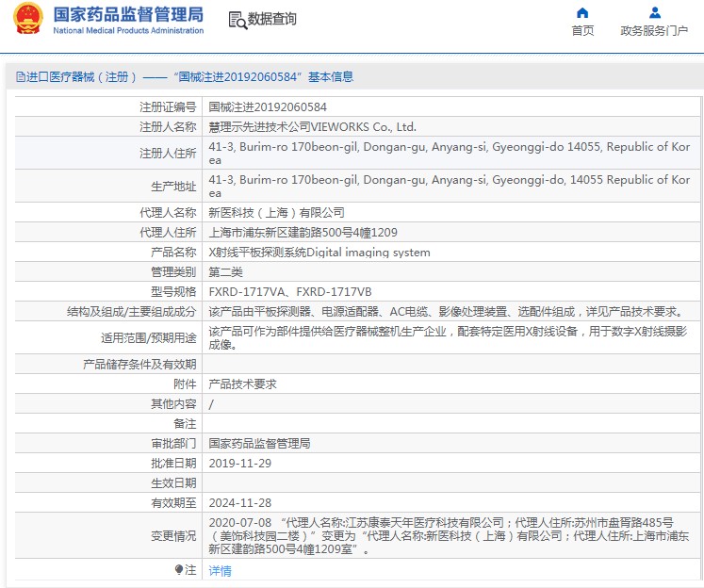Click the intended use text 该产品可作为部件
This screenshot has height=588, width=704.
tap(448, 337)
